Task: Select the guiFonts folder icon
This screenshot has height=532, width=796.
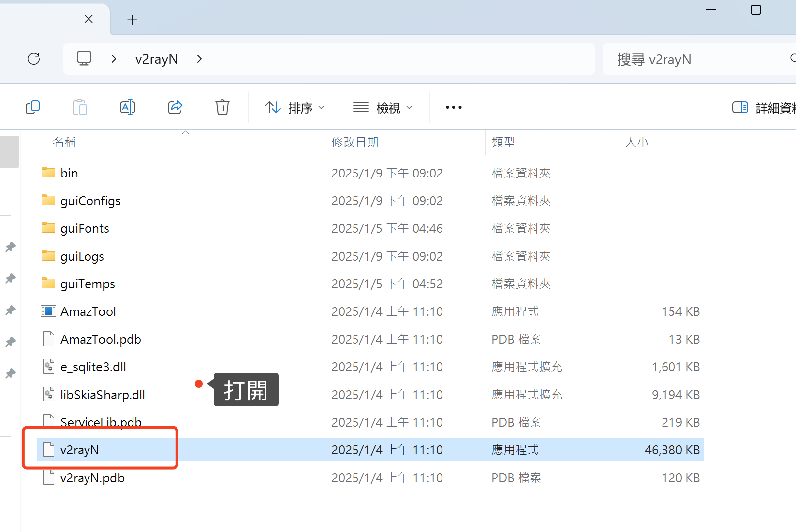Action: (48, 228)
